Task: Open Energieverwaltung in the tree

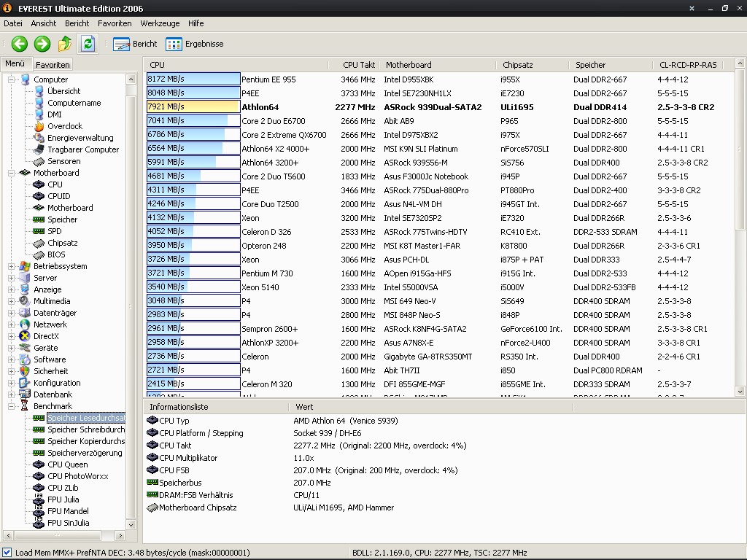Action: 80,138
